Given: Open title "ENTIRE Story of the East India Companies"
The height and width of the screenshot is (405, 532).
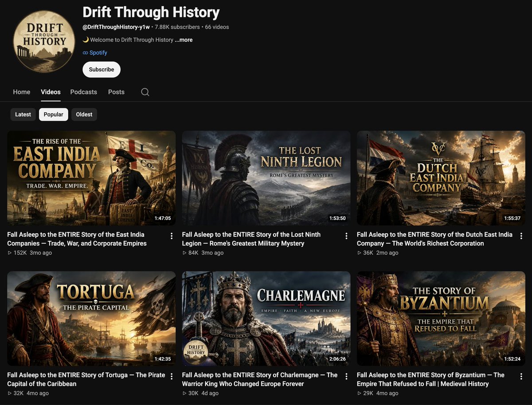Looking at the screenshot, I should 77,239.
